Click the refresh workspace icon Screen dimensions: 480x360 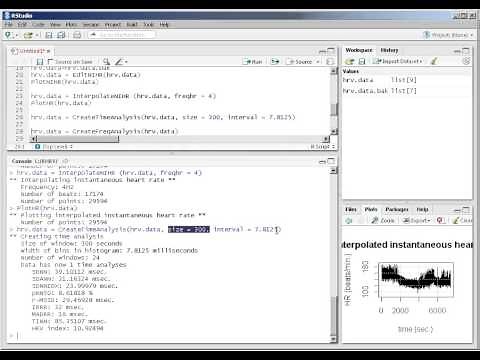coord(466,61)
